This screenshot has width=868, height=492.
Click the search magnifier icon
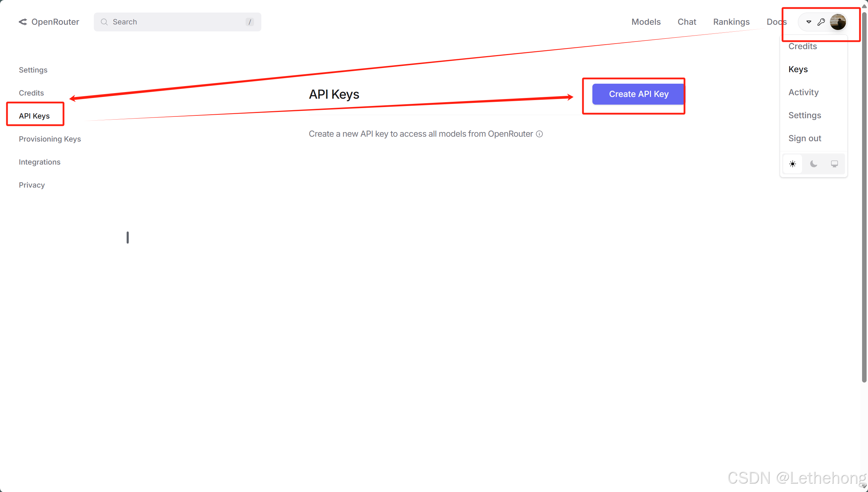104,22
